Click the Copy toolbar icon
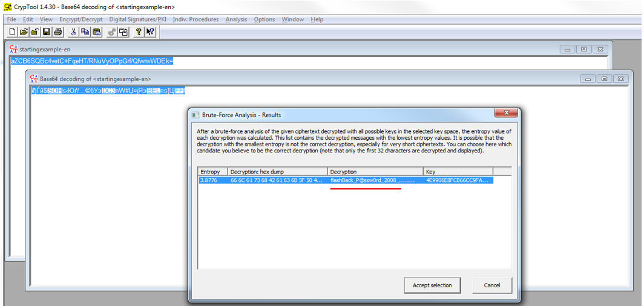 [85, 32]
